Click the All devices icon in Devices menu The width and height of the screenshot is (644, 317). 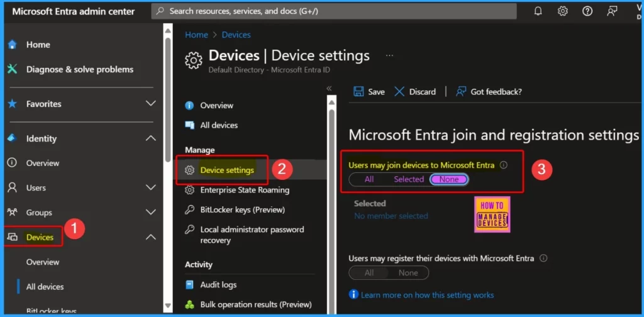(x=189, y=125)
